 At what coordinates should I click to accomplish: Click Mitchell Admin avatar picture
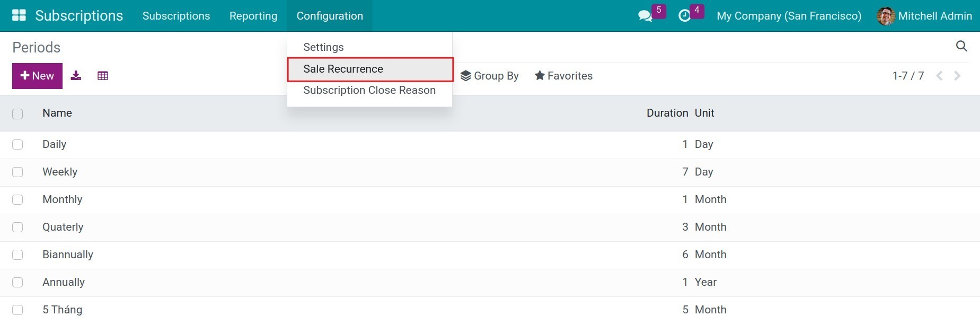886,16
